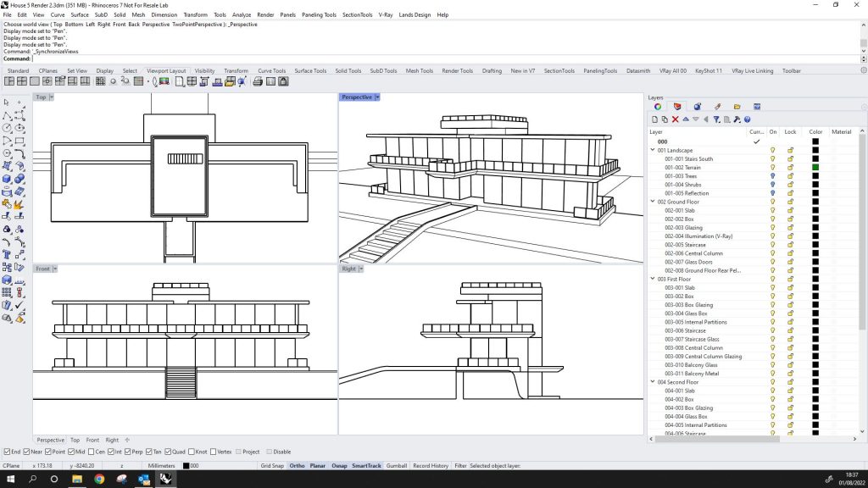868x488 pixels.
Task: Click black color swatch of 000 layer
Action: tap(815, 141)
